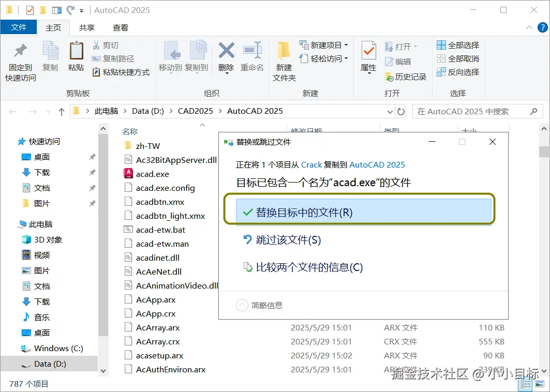This screenshot has width=550, height=392.
Task: Select the file AcArray.arx
Action: coord(152,327)
